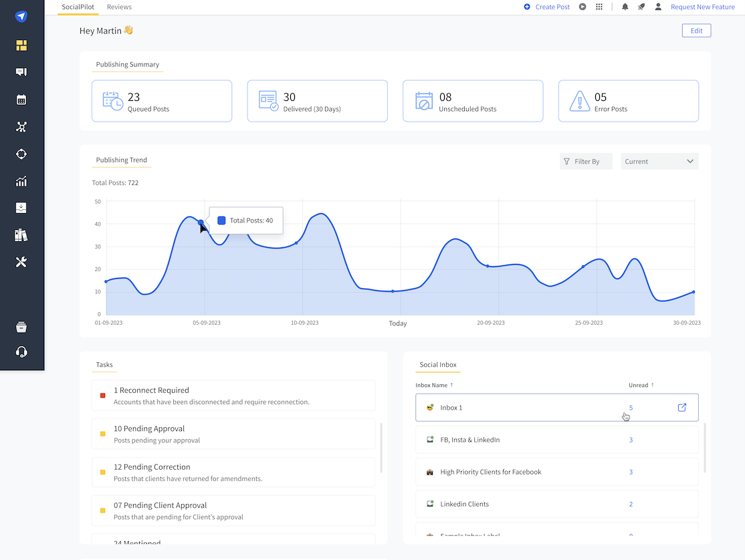Click the Queued Posts calendar-clock icon
Viewport: 745px width, 560px height.
pos(112,101)
